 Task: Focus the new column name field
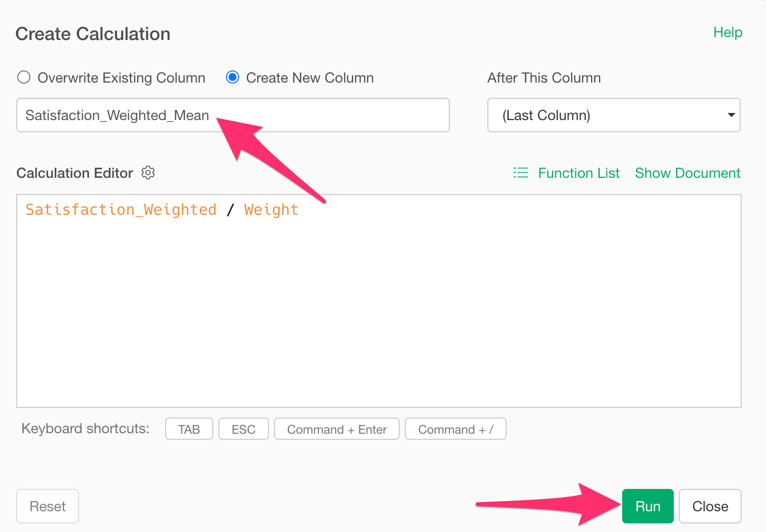pos(233,115)
